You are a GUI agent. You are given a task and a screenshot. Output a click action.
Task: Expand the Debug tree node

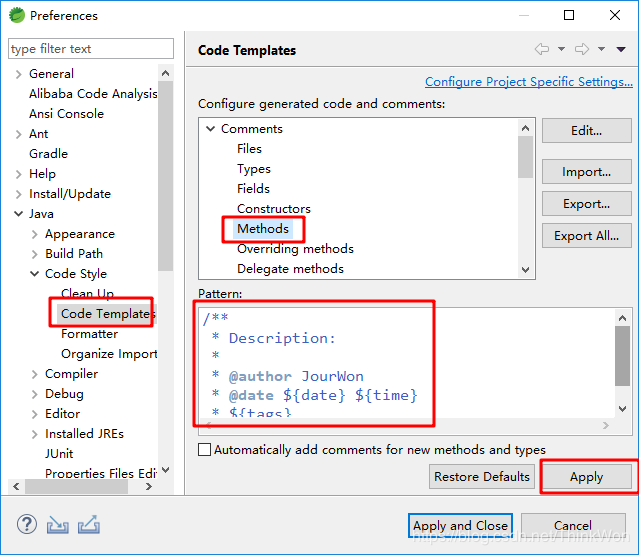(34, 394)
